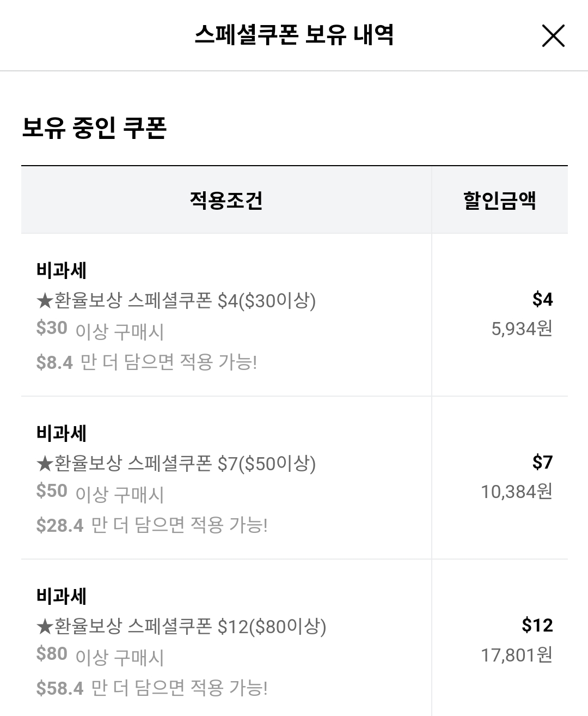588x716 pixels.
Task: Click the star icon on the $12 coupon
Action: coord(45,627)
